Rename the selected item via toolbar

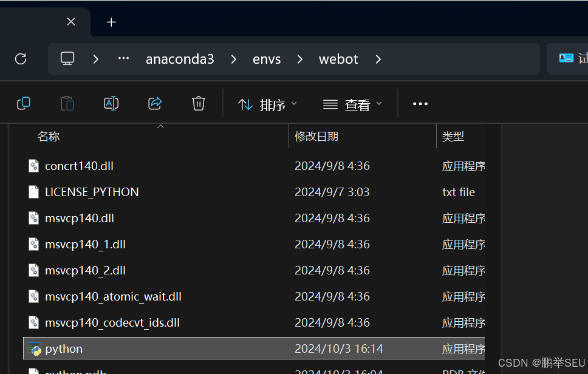coord(111,103)
